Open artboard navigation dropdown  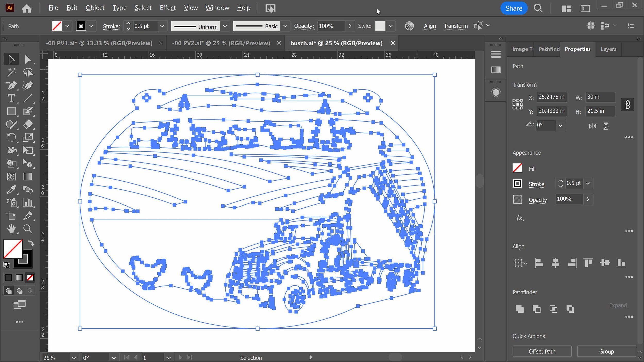tap(168, 358)
